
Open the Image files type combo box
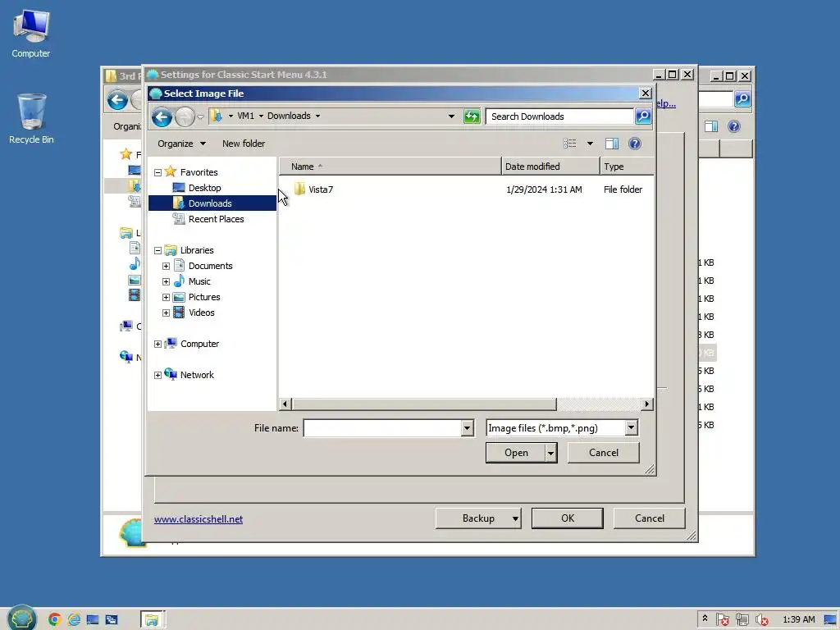click(x=562, y=427)
